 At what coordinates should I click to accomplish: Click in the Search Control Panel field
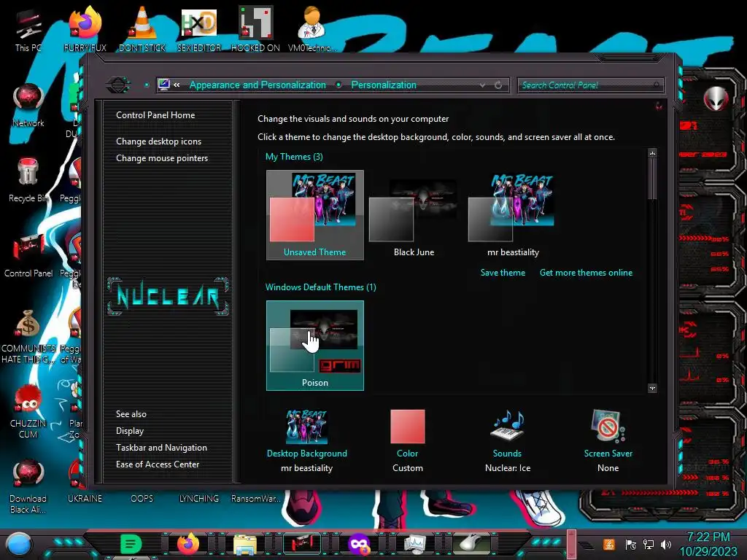[x=590, y=85]
